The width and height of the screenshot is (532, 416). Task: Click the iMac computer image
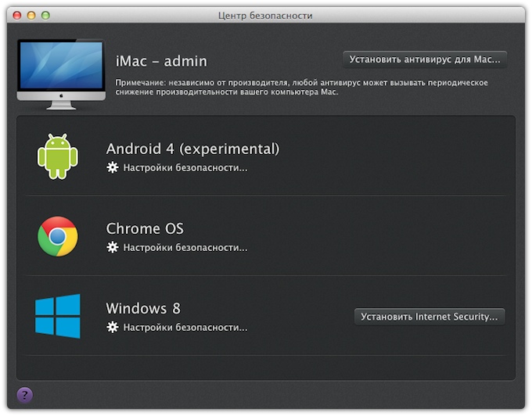tap(61, 74)
